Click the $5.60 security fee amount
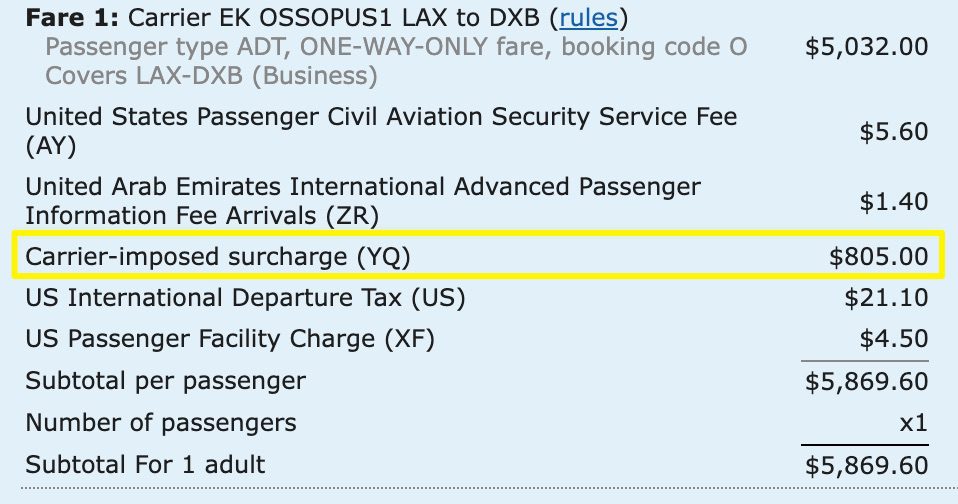 pyautogui.click(x=894, y=132)
